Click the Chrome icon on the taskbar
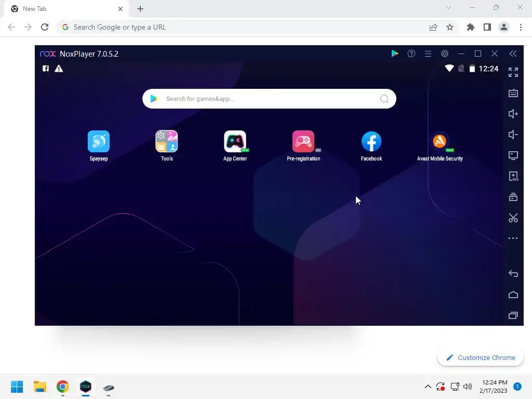Image resolution: width=532 pixels, height=399 pixels. (x=63, y=387)
